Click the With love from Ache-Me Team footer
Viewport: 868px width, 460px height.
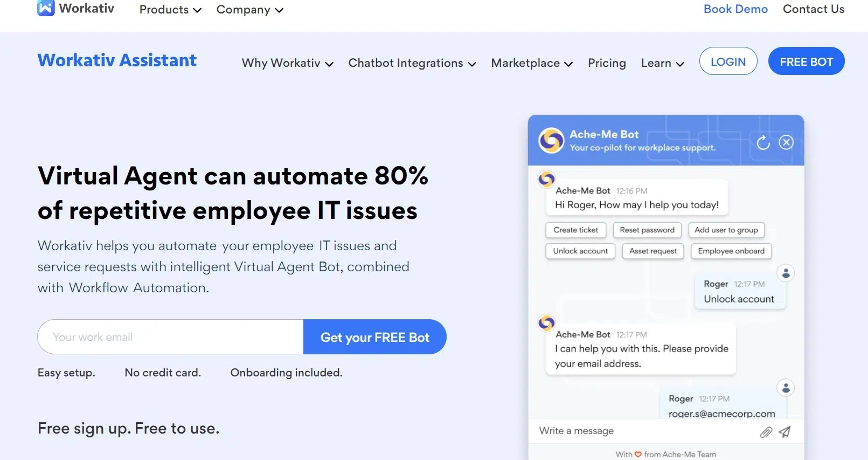click(x=666, y=455)
